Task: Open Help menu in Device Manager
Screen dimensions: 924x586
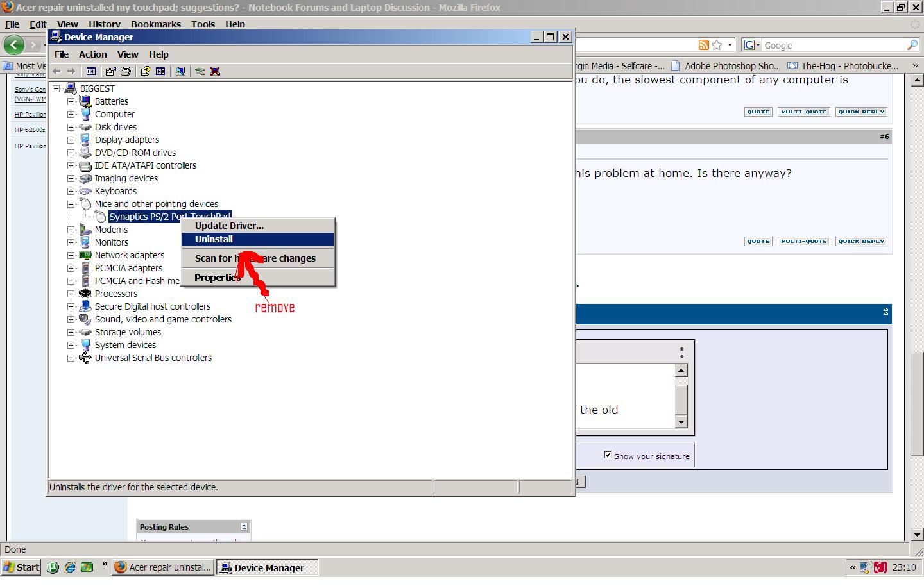Action: tap(158, 54)
